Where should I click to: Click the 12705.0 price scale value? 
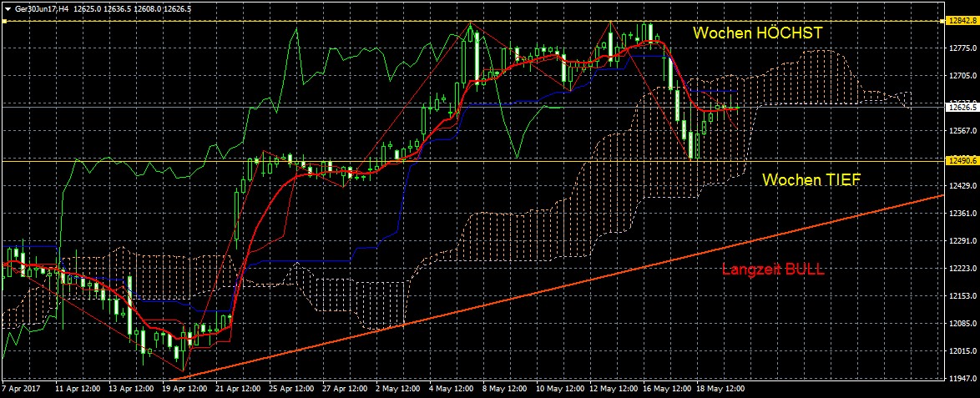coord(962,76)
